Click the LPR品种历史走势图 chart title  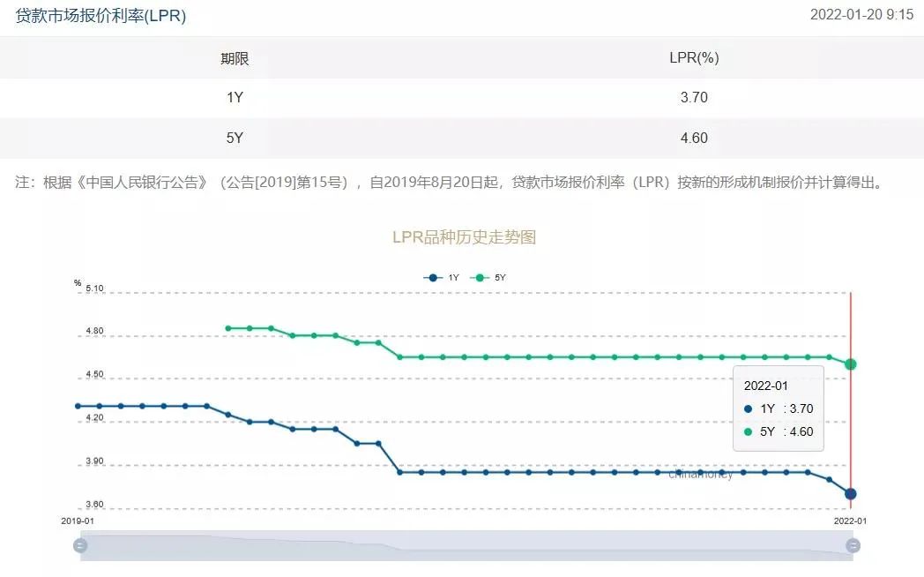click(x=465, y=237)
